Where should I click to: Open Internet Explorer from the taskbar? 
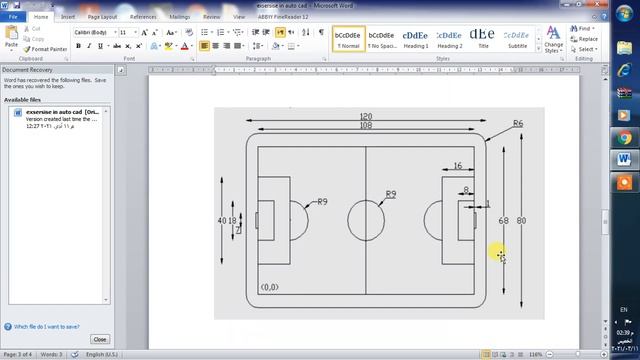coord(624,70)
